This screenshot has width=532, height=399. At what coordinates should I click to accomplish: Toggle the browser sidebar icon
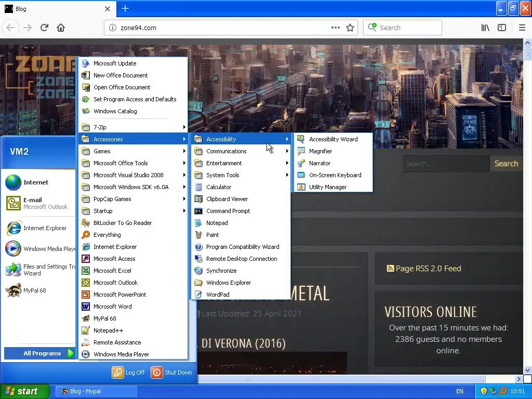502,28
